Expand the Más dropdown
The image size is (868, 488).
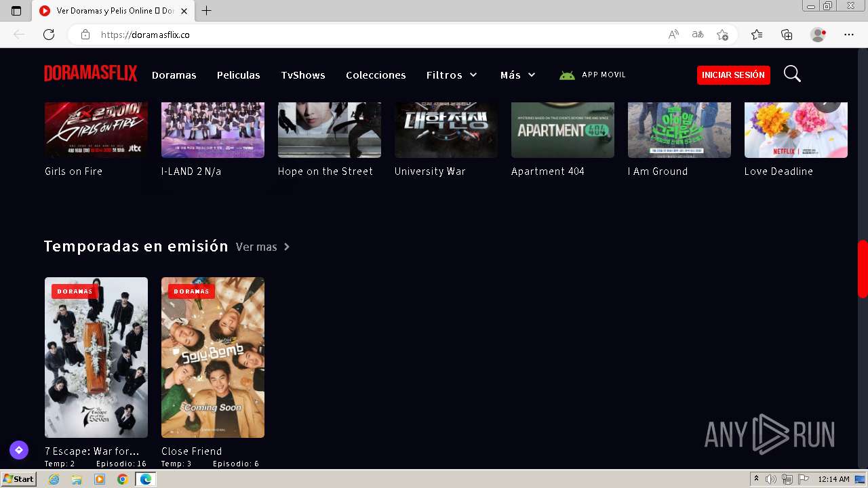tap(518, 75)
